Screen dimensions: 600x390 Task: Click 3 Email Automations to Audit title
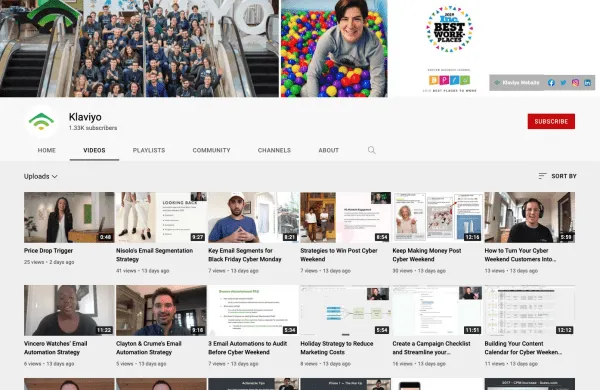coord(248,348)
